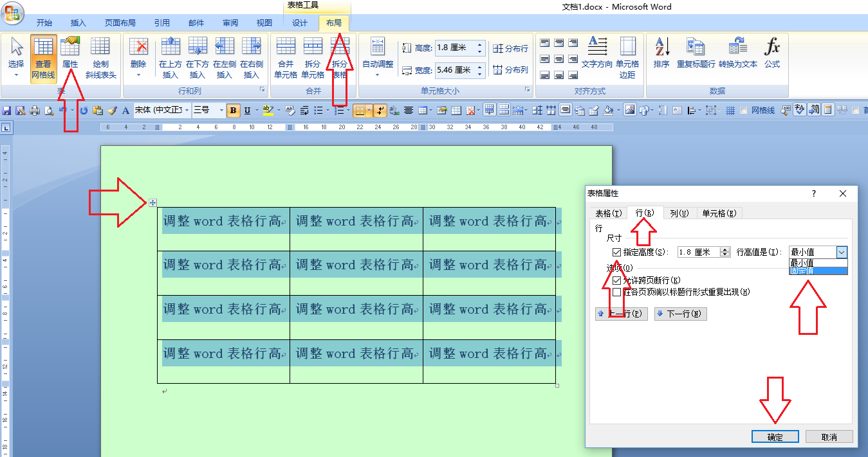Open the 删除 delete table dropdown
Viewport: 868px width, 457px height.
tap(138, 57)
